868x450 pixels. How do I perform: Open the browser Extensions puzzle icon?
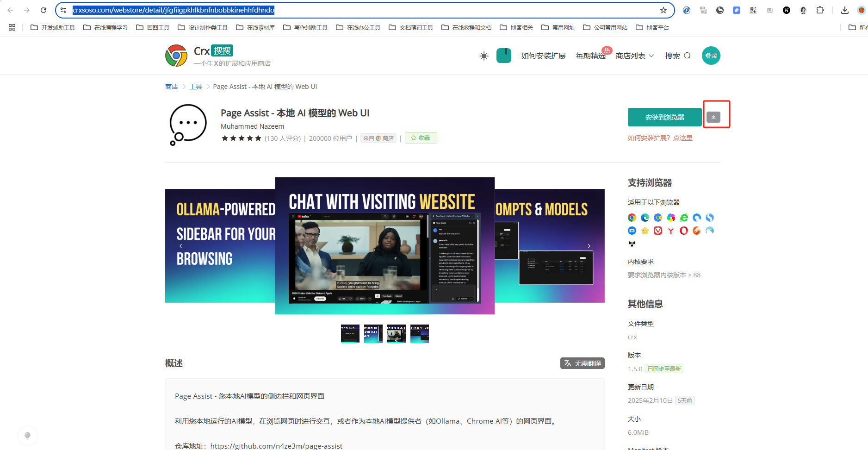pos(820,10)
